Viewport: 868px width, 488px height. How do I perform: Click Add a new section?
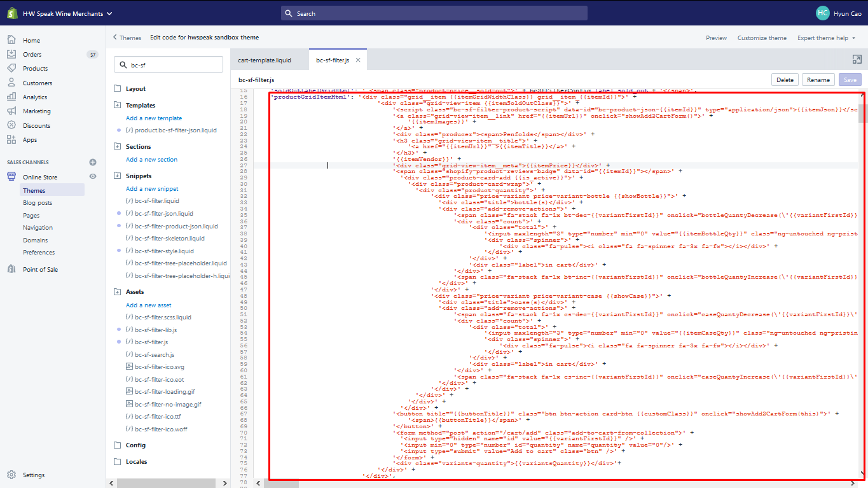151,159
